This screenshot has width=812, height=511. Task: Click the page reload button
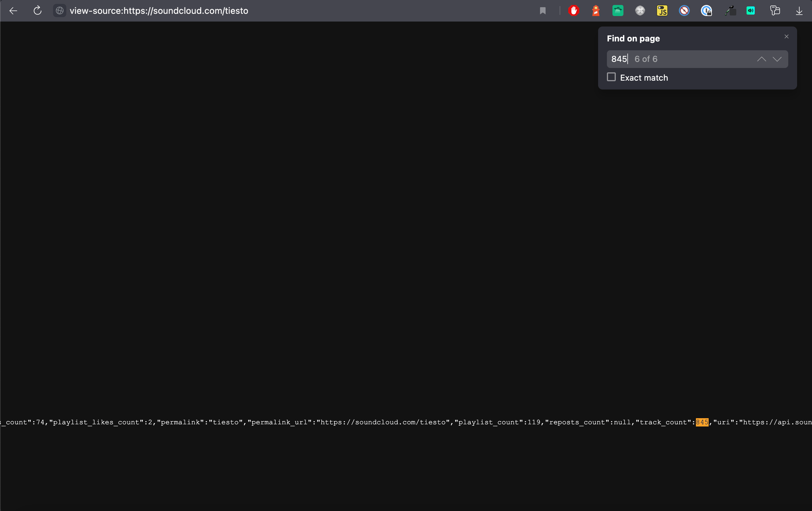tap(37, 10)
